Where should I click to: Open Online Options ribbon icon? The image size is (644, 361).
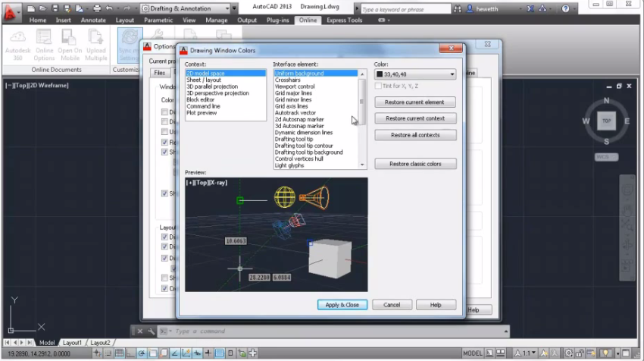[x=44, y=46]
